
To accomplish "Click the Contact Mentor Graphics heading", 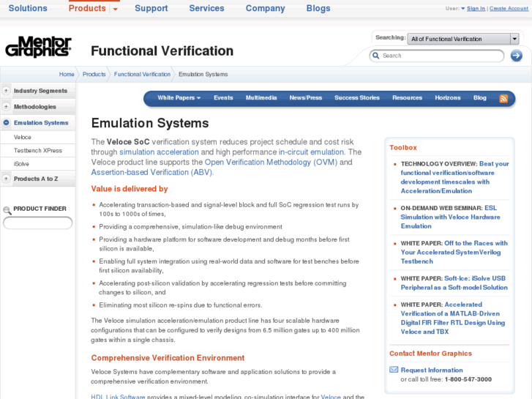I will click(x=430, y=354).
